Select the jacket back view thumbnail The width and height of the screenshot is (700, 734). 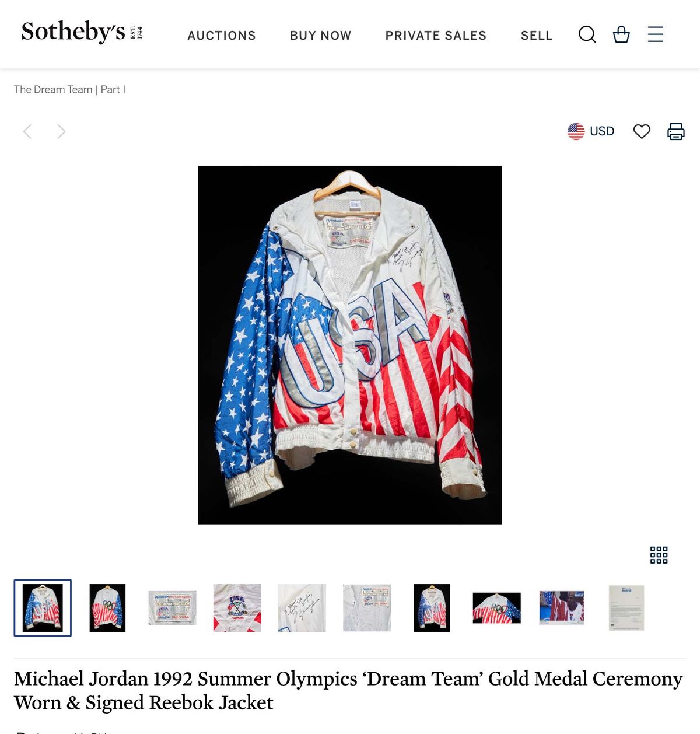pos(107,608)
